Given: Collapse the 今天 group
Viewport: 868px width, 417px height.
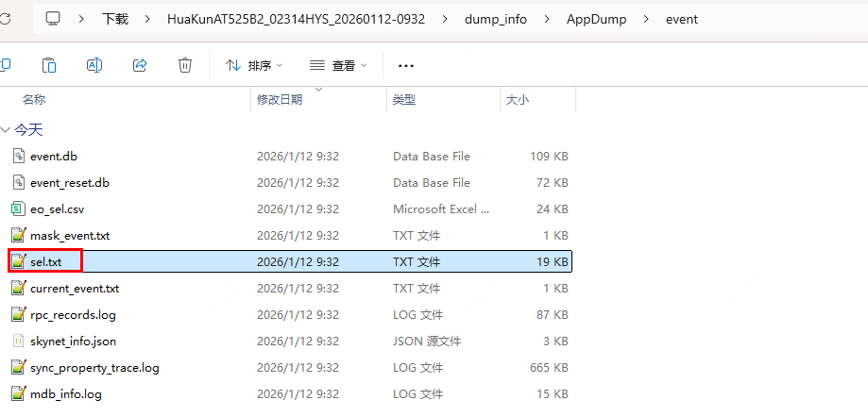Looking at the screenshot, I should pos(7,129).
